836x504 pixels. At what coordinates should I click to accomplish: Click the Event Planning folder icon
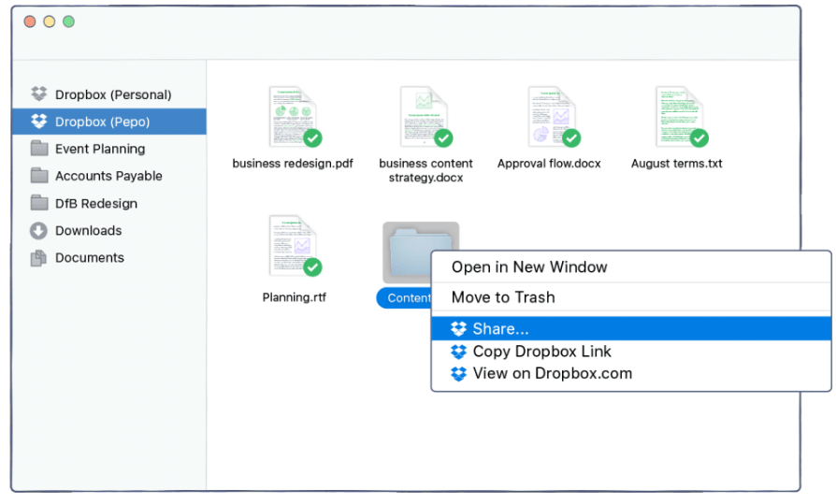[39, 149]
